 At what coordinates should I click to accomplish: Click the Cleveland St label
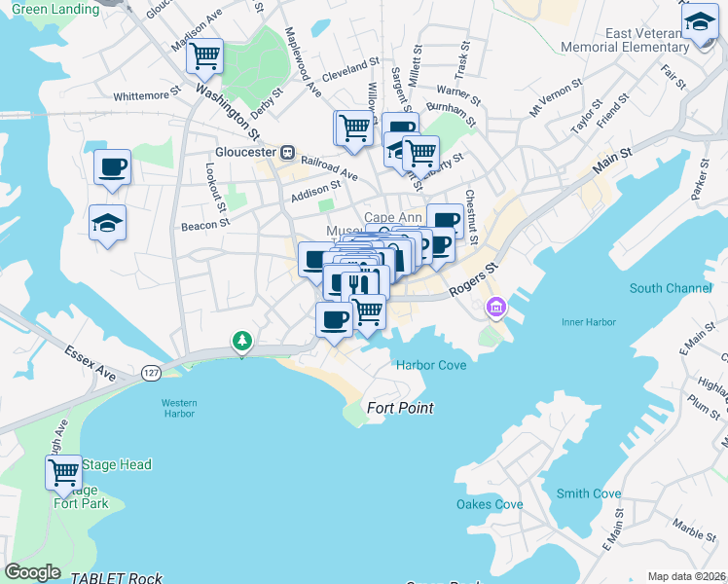[x=350, y=70]
